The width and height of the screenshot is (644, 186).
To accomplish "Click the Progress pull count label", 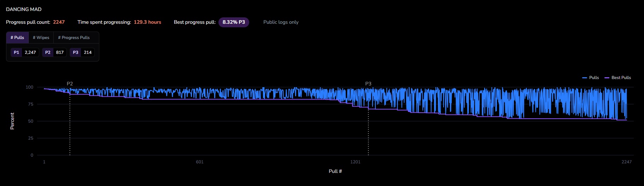I will (x=28, y=22).
